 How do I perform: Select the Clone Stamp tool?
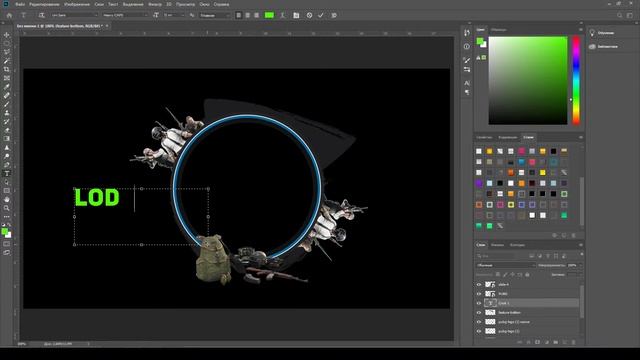coord(7,113)
